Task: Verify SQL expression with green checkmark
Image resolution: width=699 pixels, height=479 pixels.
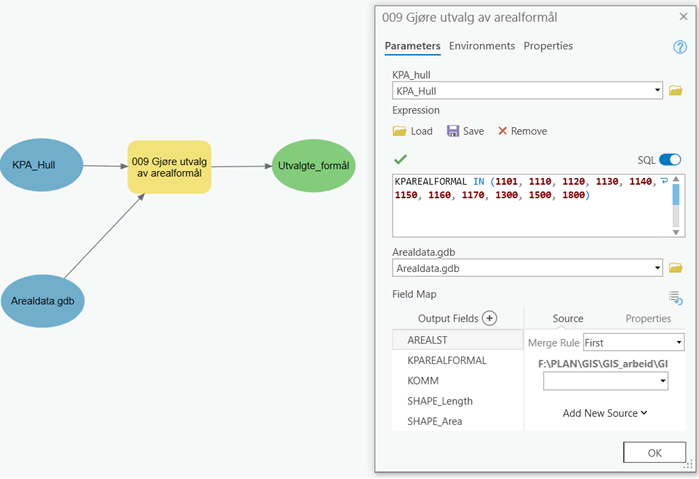Action: (400, 159)
